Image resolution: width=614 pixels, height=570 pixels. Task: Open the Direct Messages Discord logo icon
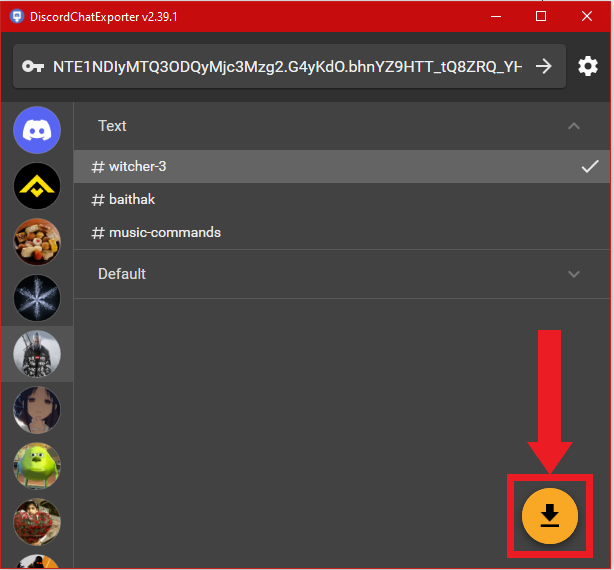[37, 130]
